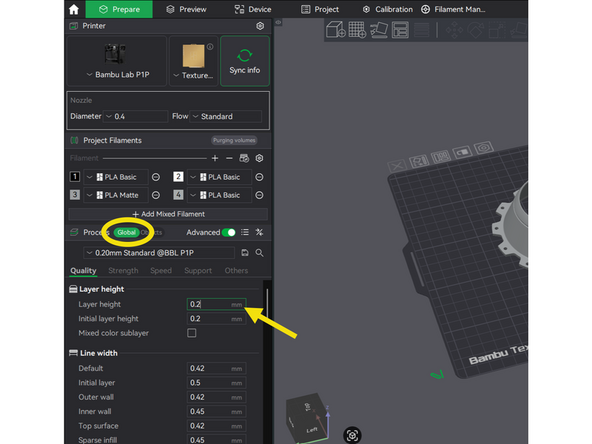Switch to Preview tab
Screen dimensions: 592x444
click(x=187, y=9)
